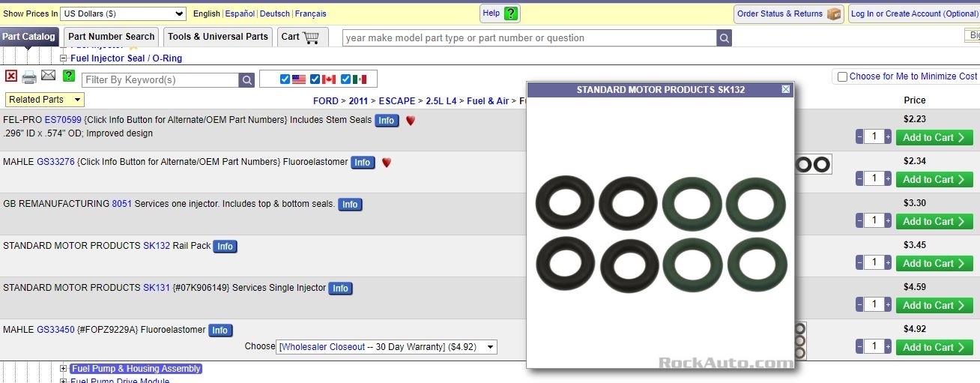The width and height of the screenshot is (980, 383).
Task: Expand the Fuel Pump & Housing Assembly node
Action: tap(64, 369)
